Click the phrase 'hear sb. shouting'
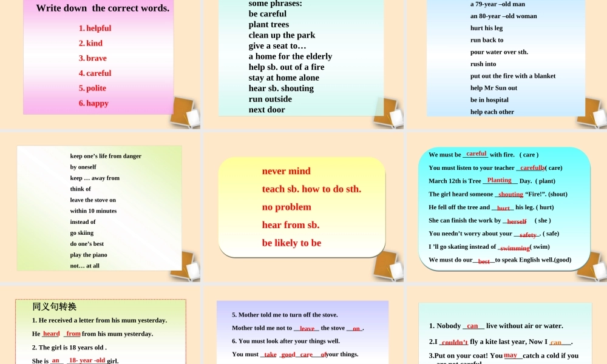The image size is (607, 364). tap(281, 88)
